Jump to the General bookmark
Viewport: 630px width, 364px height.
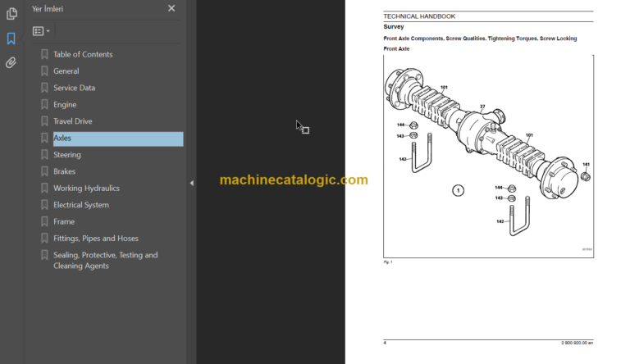pos(66,71)
